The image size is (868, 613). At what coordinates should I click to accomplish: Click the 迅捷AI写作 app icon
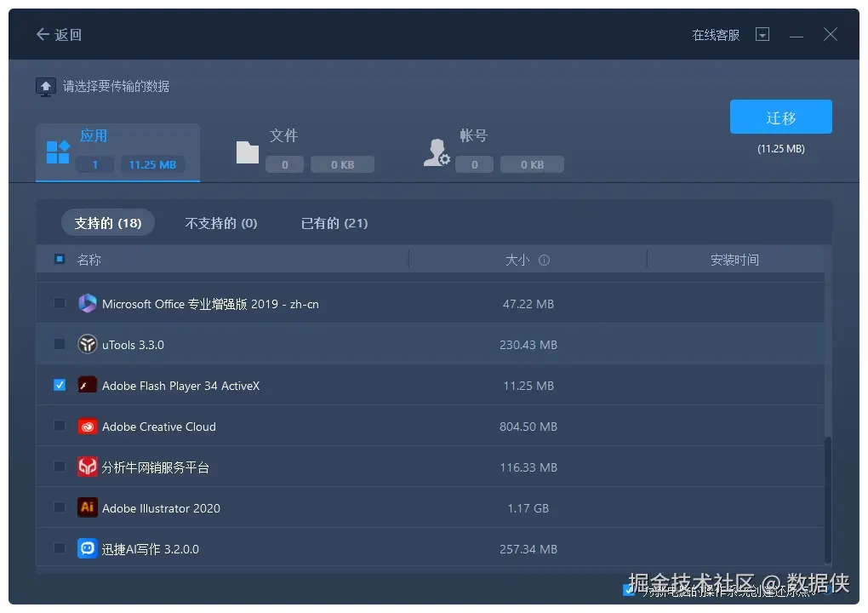click(x=87, y=548)
